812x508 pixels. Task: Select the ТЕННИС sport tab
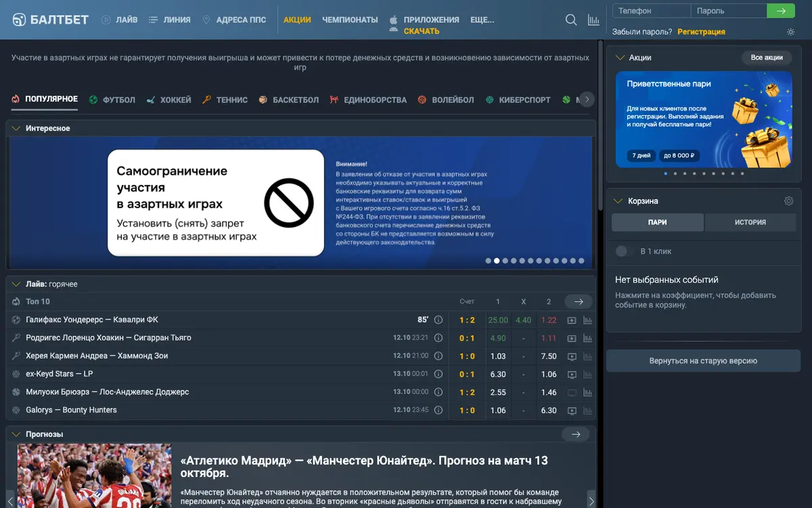(225, 100)
